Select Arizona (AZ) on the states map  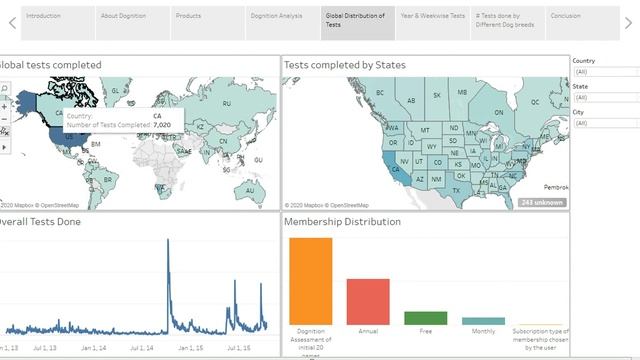coord(420,179)
